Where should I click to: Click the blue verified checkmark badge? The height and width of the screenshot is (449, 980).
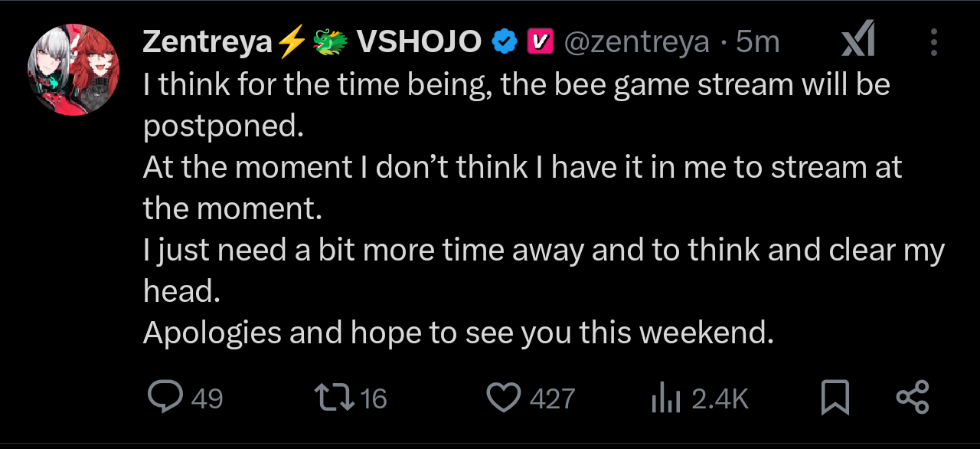point(503,42)
